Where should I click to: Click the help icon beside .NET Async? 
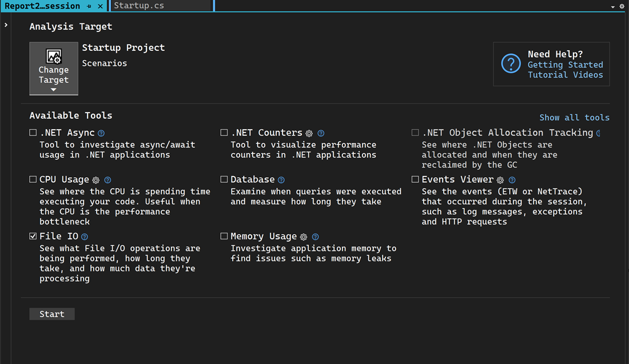101,133
